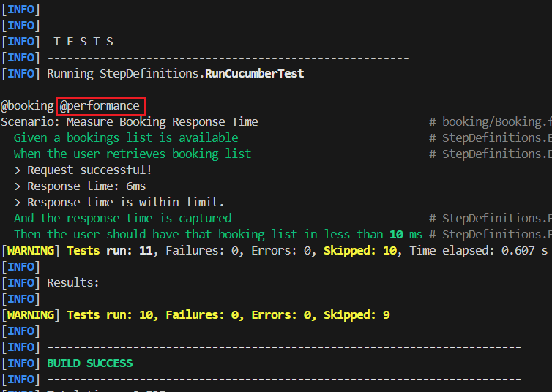
Task: Click the @booking tag
Action: tap(27, 106)
